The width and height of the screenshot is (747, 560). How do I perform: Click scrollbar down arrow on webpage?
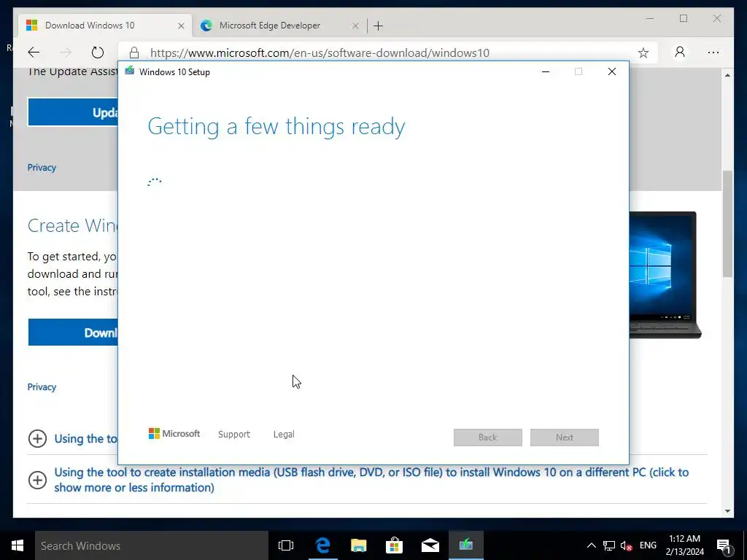(727, 511)
